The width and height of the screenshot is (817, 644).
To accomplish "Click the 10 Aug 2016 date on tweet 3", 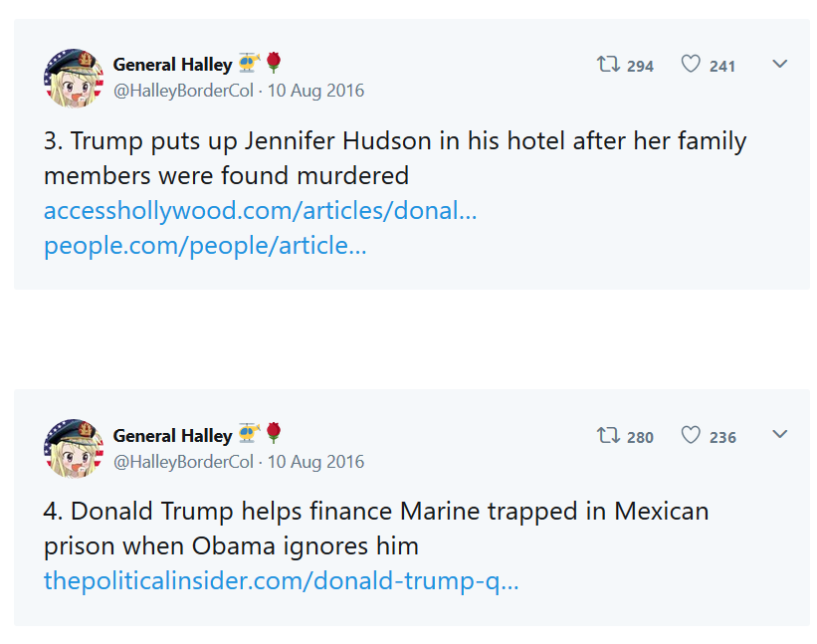I will tap(315, 91).
